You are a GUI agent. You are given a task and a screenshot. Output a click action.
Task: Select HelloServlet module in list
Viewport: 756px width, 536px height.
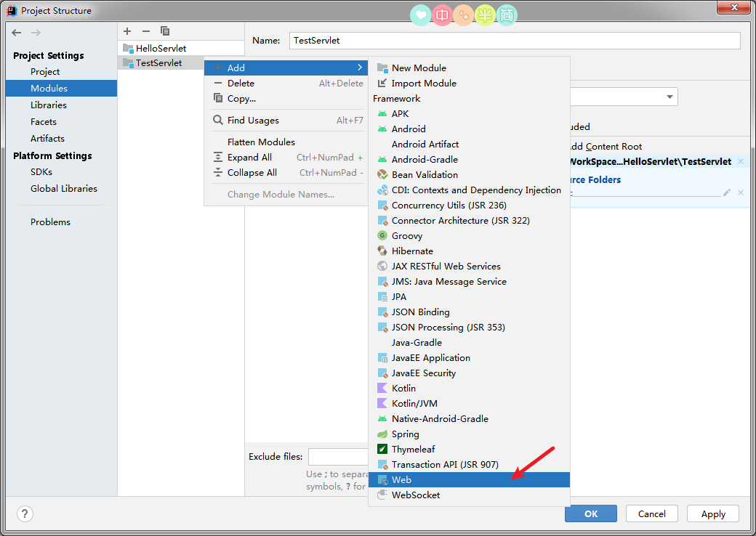(181, 48)
